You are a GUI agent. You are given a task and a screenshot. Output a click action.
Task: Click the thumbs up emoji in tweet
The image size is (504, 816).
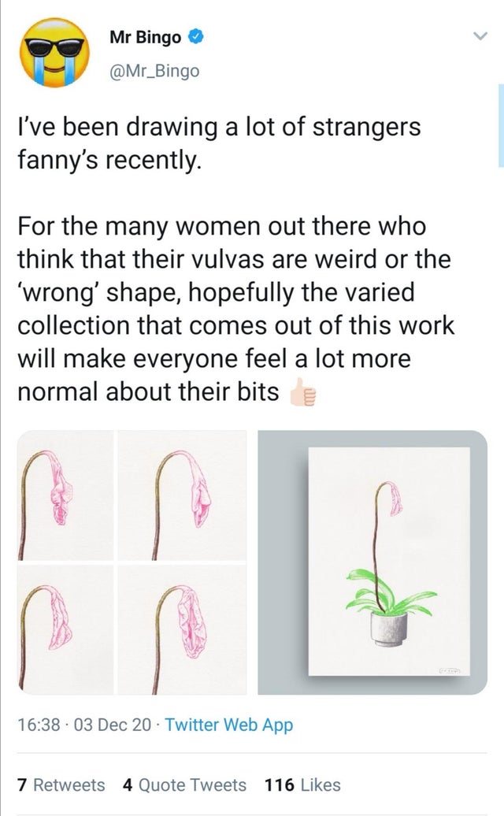[x=302, y=391]
